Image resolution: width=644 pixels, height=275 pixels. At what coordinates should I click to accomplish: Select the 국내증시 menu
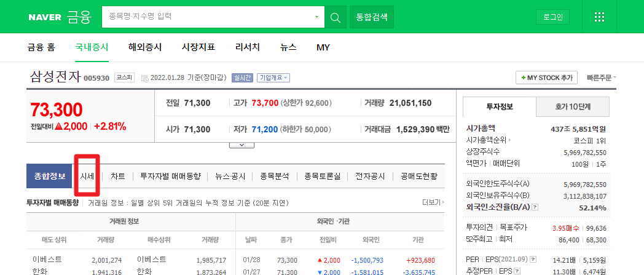(92, 47)
